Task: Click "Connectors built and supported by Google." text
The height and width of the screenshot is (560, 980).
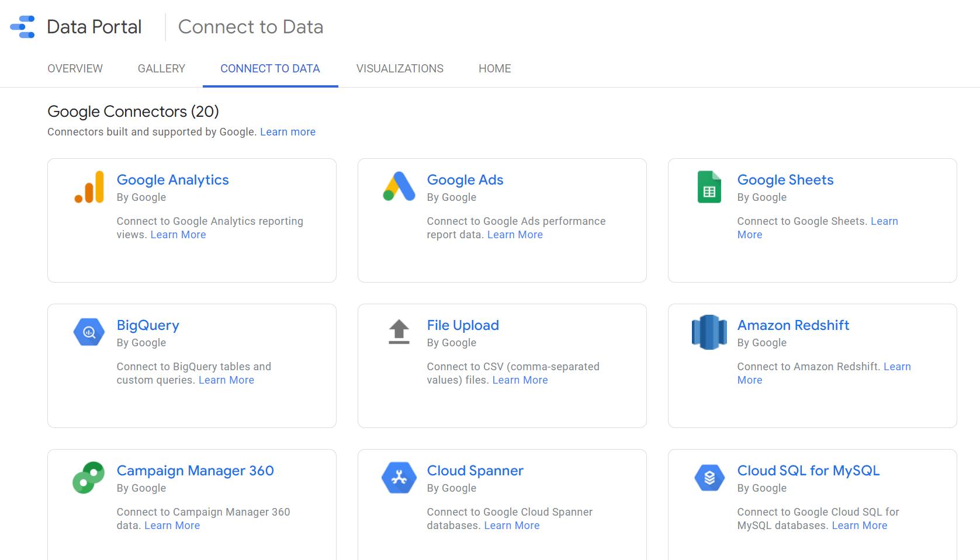Action: tap(152, 132)
